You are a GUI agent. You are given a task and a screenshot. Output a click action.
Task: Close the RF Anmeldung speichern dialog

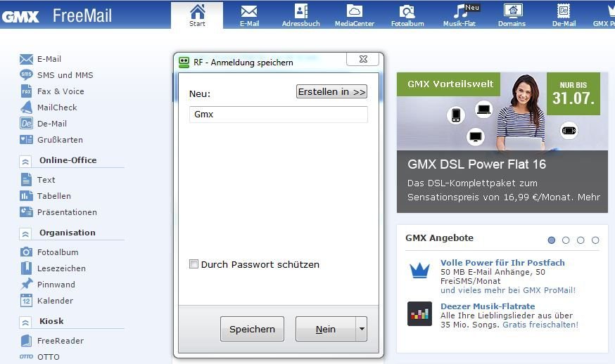click(x=363, y=59)
